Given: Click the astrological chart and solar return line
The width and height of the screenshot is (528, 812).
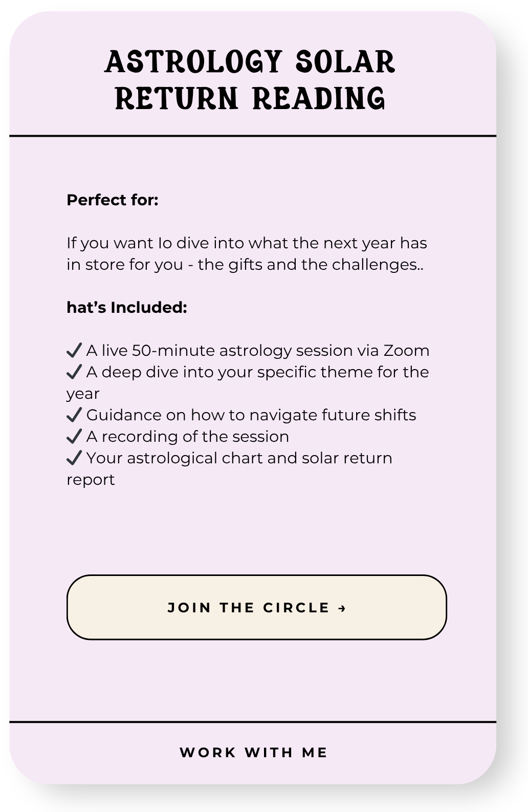Looking at the screenshot, I should coord(229,469).
